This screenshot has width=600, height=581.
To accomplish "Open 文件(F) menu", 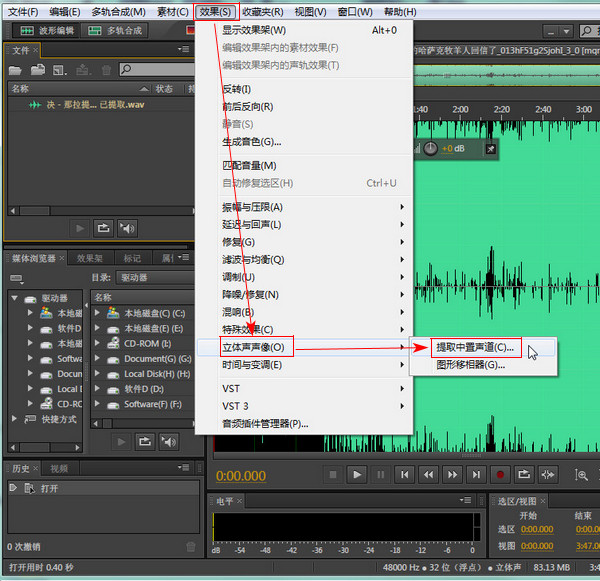I will (x=23, y=12).
